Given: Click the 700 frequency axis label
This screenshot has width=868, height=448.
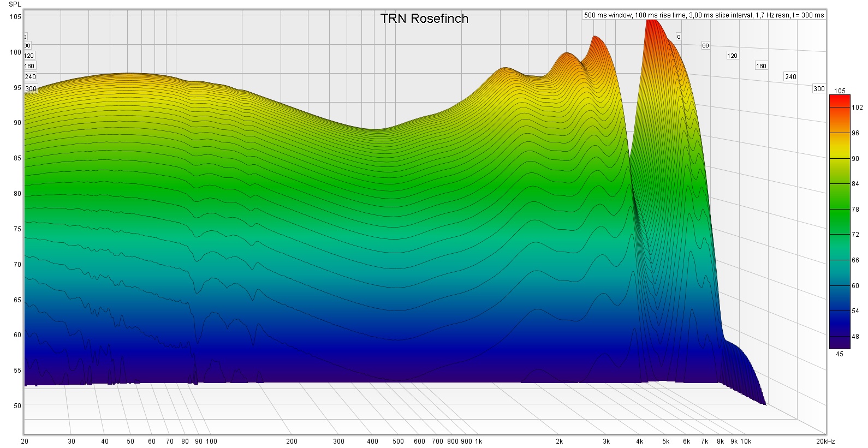Looking at the screenshot, I should pos(438,441).
